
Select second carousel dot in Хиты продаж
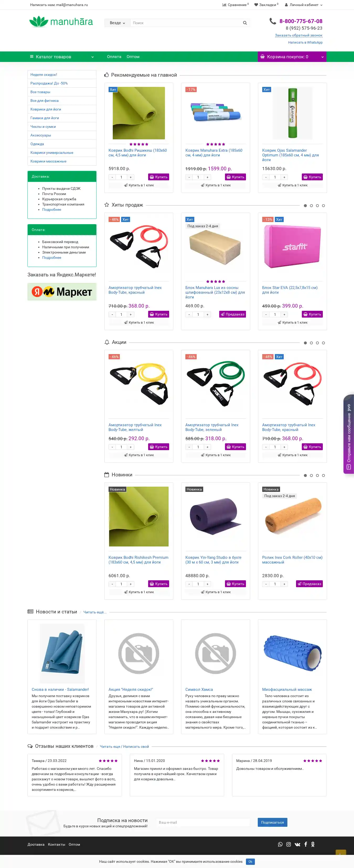coord(311,206)
